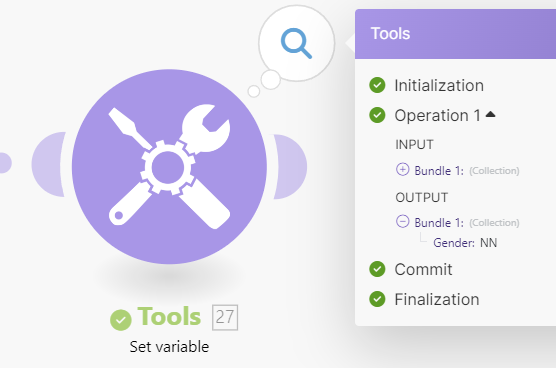Click the operations count badge 27
The image size is (556, 368).
(x=225, y=317)
